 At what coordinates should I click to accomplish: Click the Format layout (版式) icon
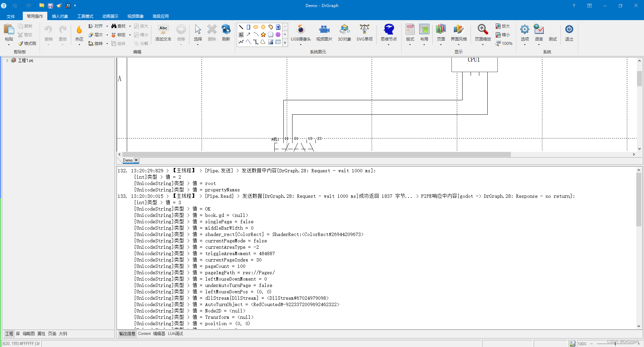pyautogui.click(x=410, y=30)
